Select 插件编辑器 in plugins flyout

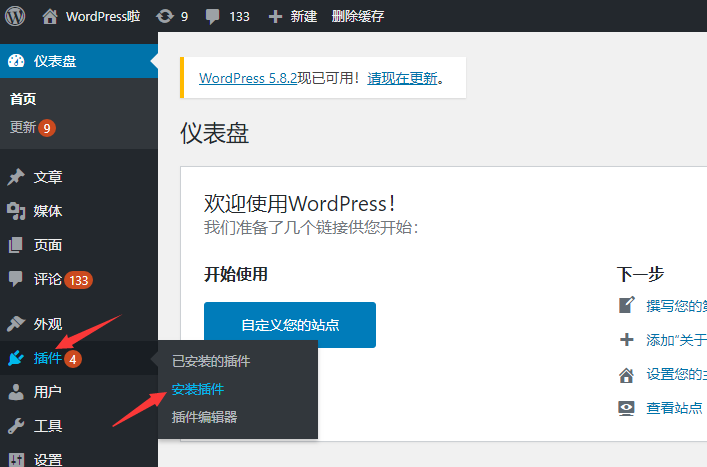click(204, 417)
